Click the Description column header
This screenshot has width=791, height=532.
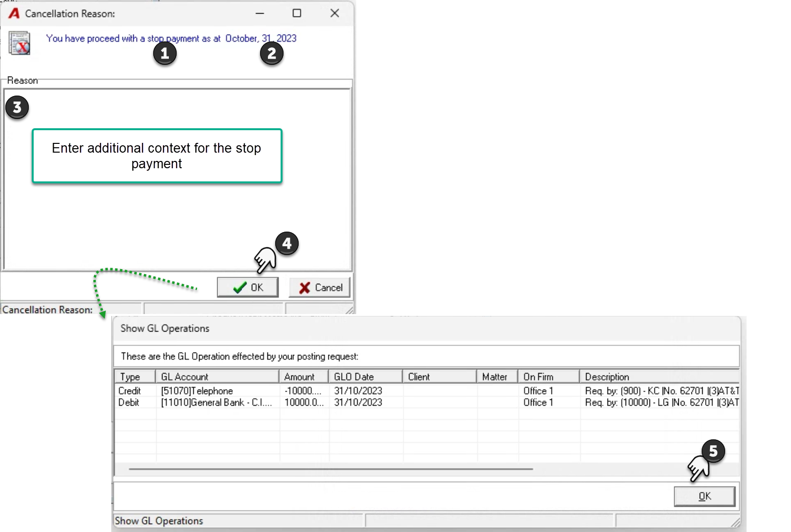(x=660, y=376)
